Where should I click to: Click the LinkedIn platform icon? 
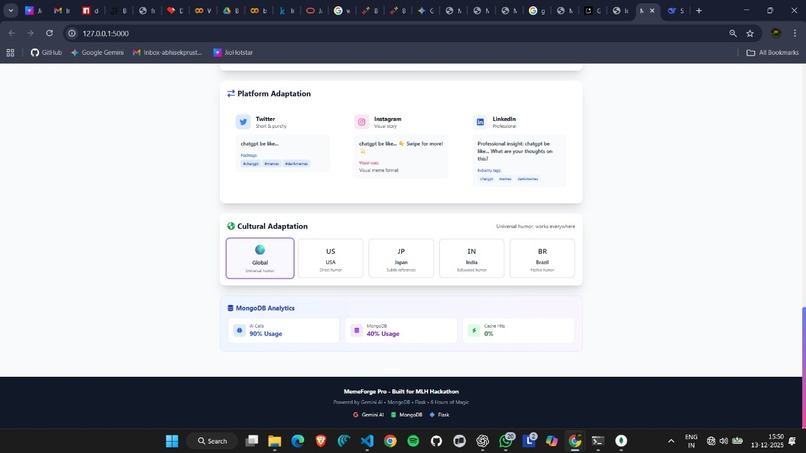(x=480, y=122)
